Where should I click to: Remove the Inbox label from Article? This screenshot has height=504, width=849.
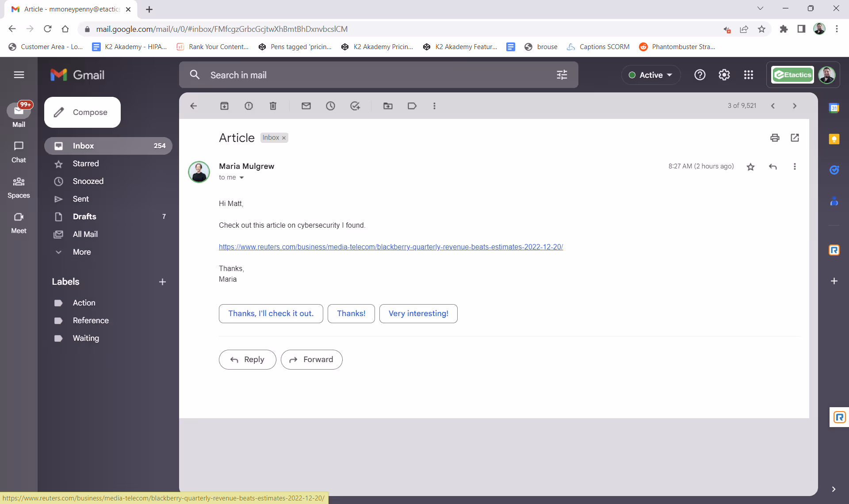click(284, 138)
